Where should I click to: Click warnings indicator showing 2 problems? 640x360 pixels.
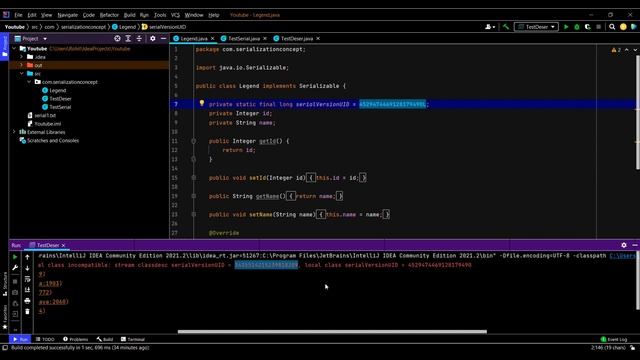616,50
